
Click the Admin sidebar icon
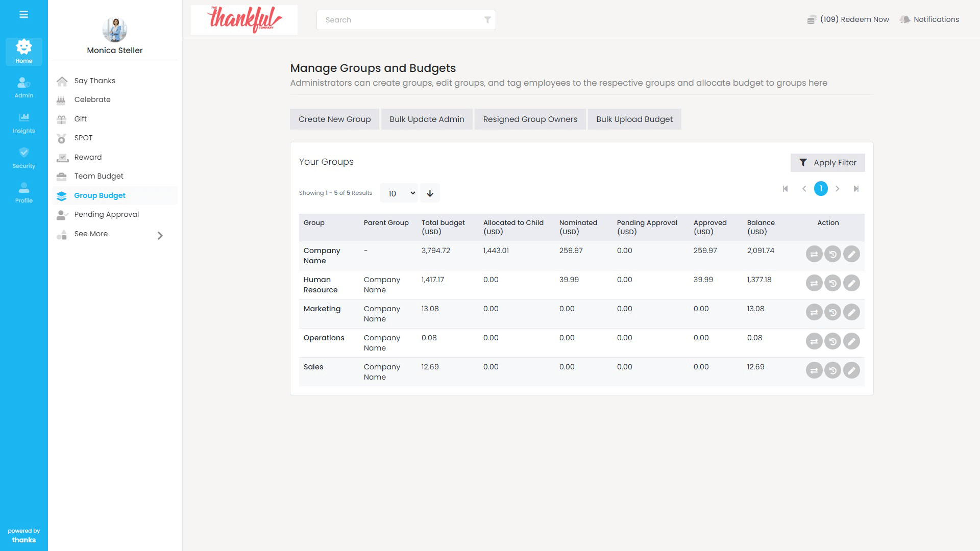pyautogui.click(x=23, y=87)
